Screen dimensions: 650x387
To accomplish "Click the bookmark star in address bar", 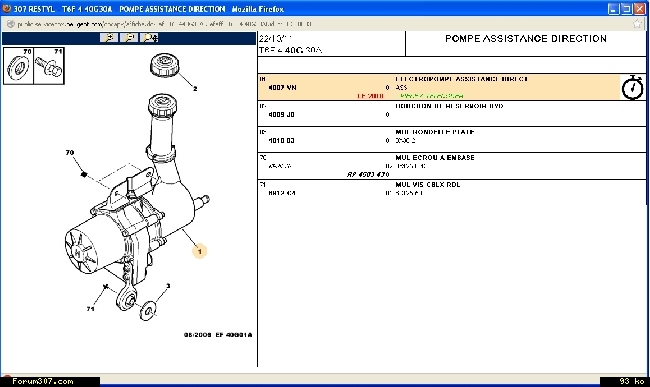I will [638, 24].
